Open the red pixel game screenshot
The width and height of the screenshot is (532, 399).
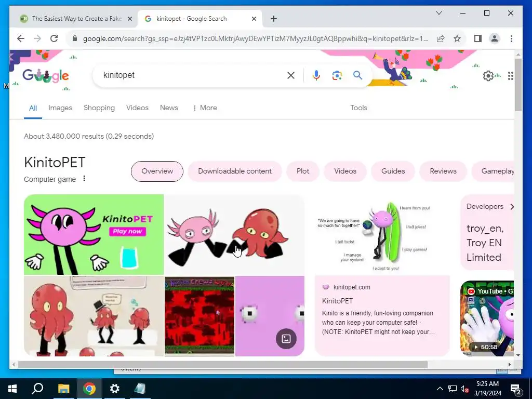[199, 316]
